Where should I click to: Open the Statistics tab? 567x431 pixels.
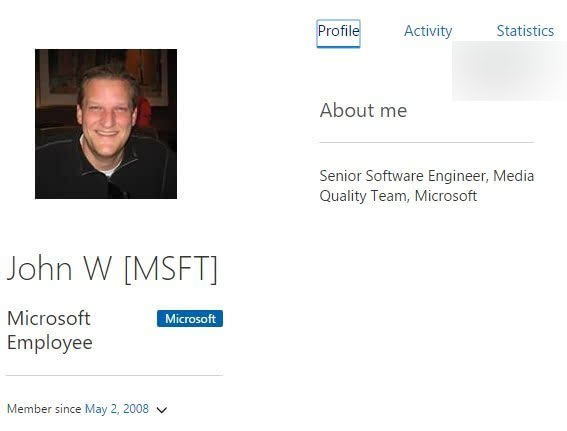pyautogui.click(x=525, y=31)
